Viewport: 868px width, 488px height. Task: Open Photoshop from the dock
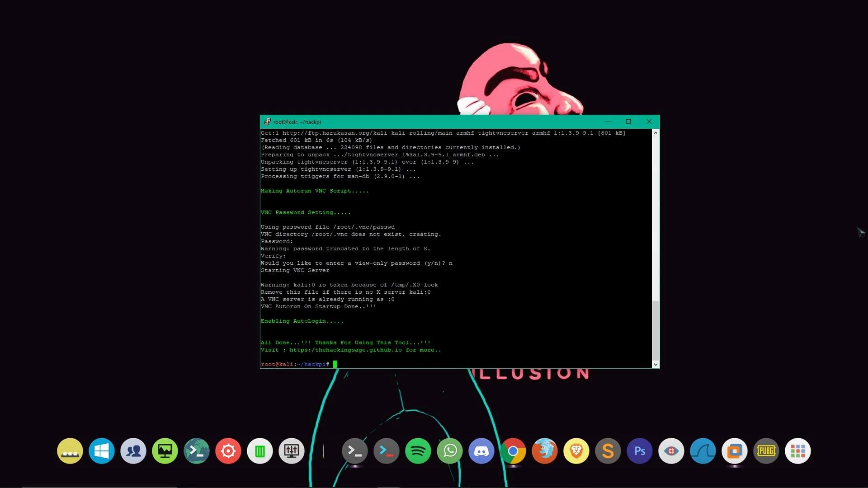point(640,451)
